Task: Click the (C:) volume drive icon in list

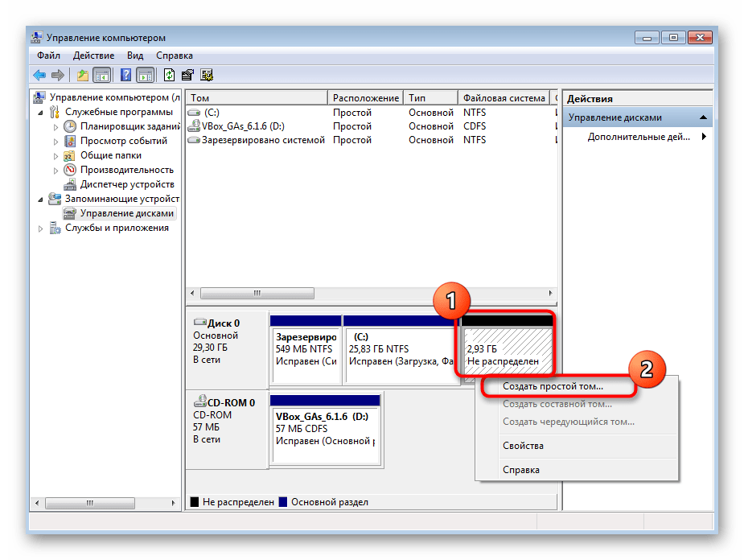Action: pos(194,113)
